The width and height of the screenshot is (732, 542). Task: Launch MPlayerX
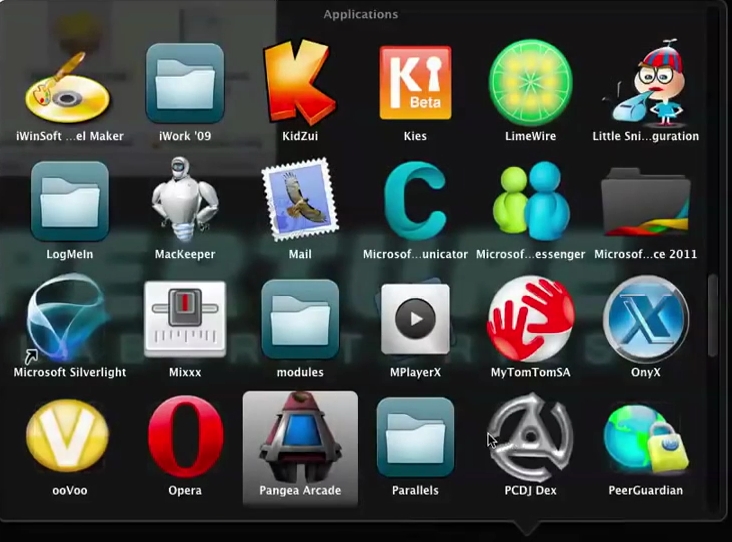click(x=415, y=318)
